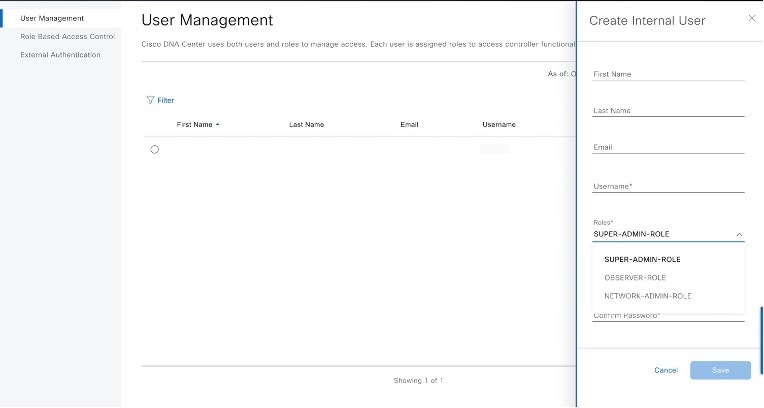Focus the First Name input field
Image resolution: width=764 pixels, height=408 pixels.
coord(668,74)
